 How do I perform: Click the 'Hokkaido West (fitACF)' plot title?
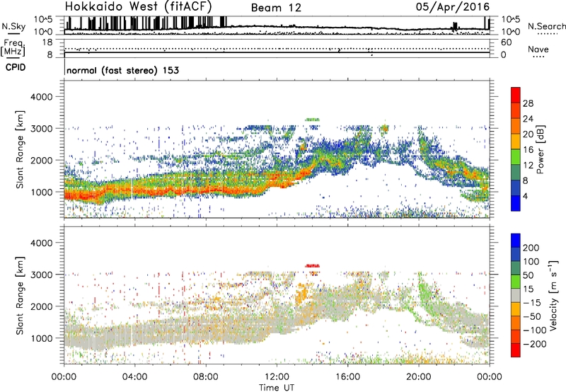[138, 6]
